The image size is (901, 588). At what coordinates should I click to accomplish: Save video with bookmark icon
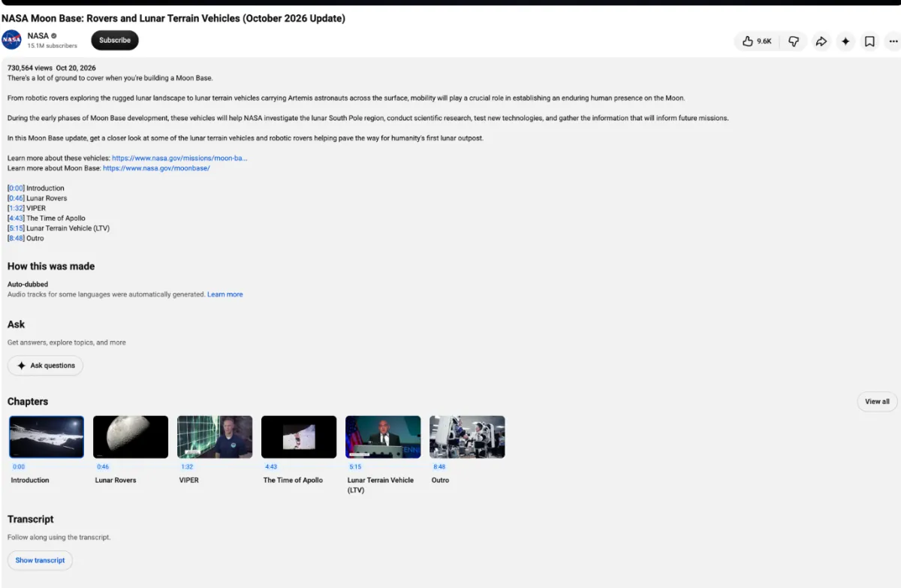(x=869, y=41)
